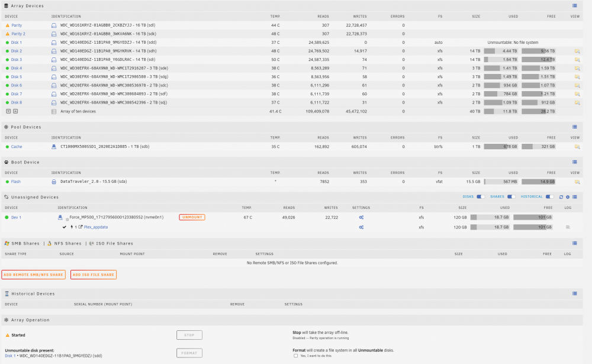592x364 pixels.
Task: Click the Force_MP500 device icon
Action: pyautogui.click(x=60, y=217)
